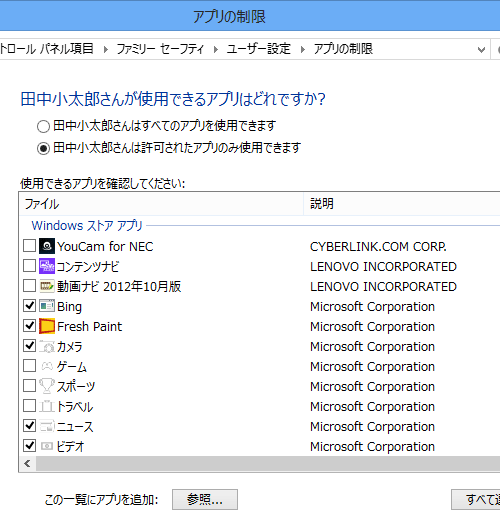
Task: Click the すべて選択 button
Action: (476, 499)
